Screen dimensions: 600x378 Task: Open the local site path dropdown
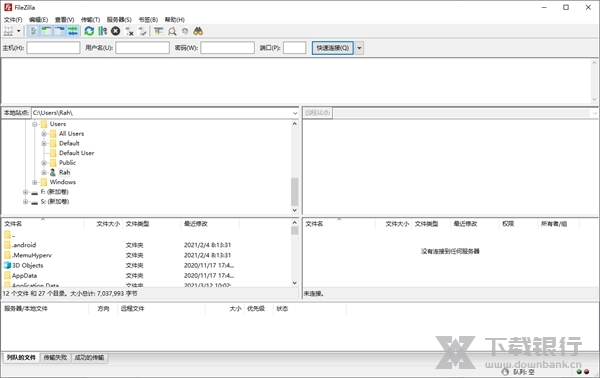[x=295, y=113]
